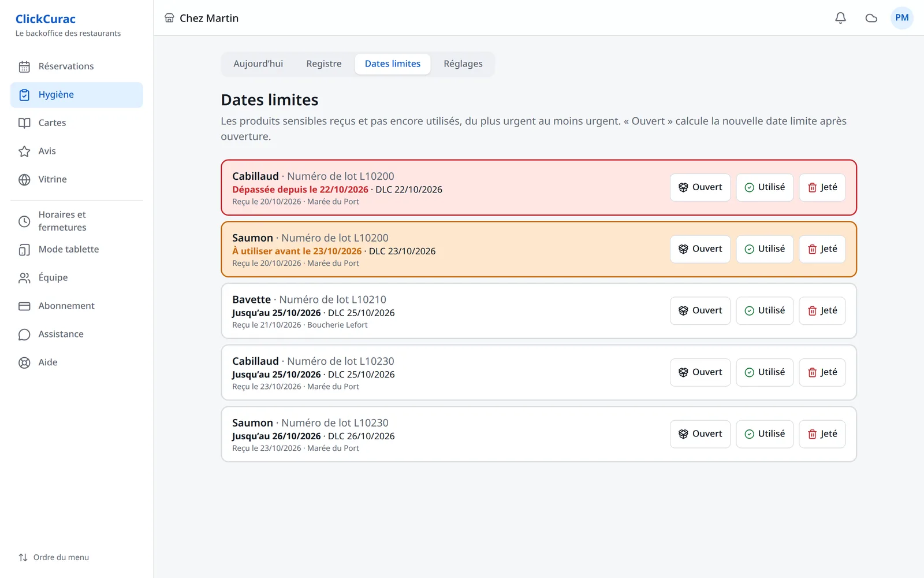Click the restaurant storefront icon beside Chez Martin
Screen dimensions: 924x578
point(169,18)
